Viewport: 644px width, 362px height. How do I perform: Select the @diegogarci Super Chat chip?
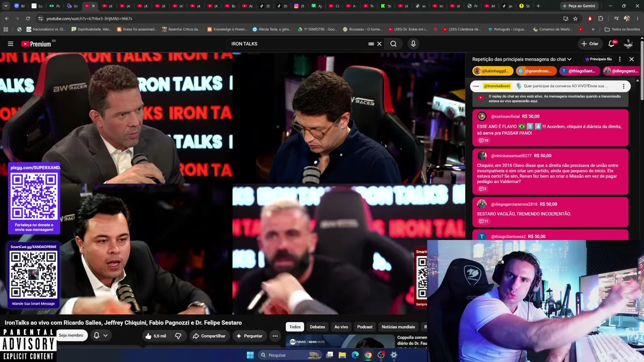(622, 71)
